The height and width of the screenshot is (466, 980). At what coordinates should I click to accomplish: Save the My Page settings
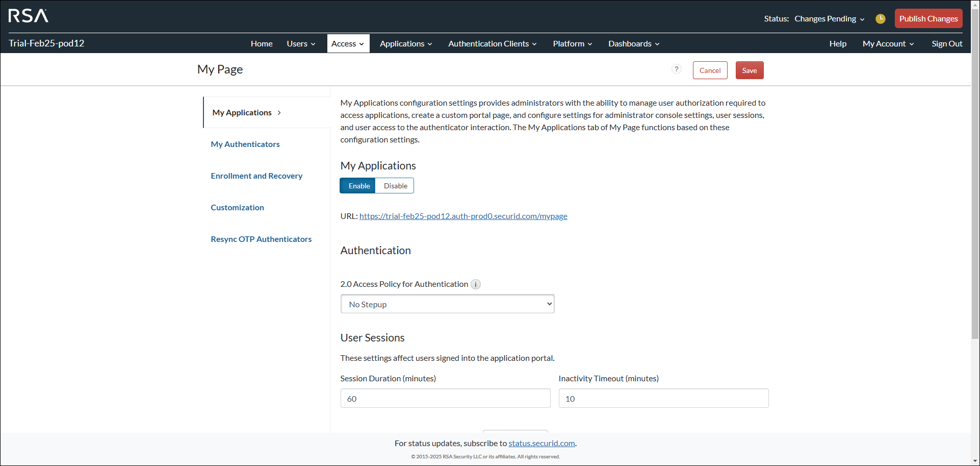[749, 70]
